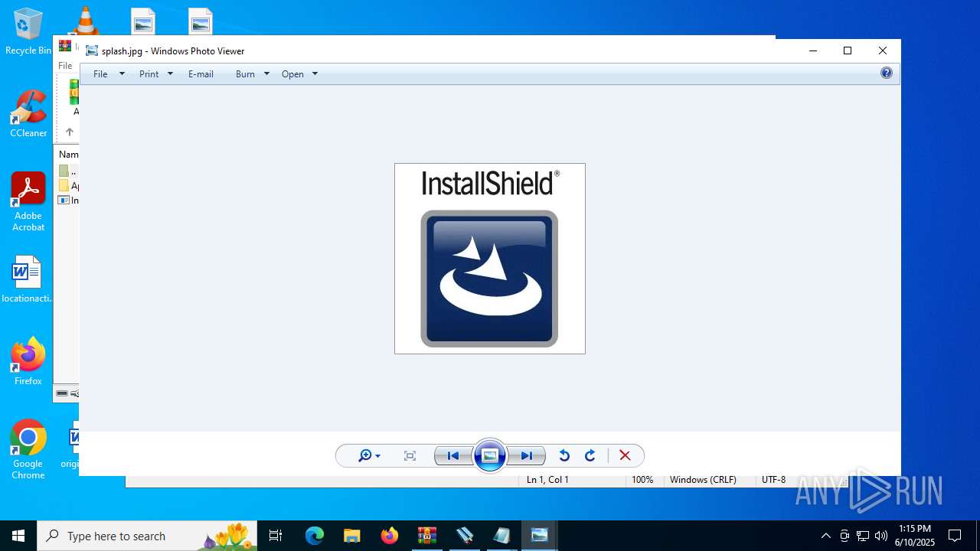Open the notification center

[x=955, y=536]
